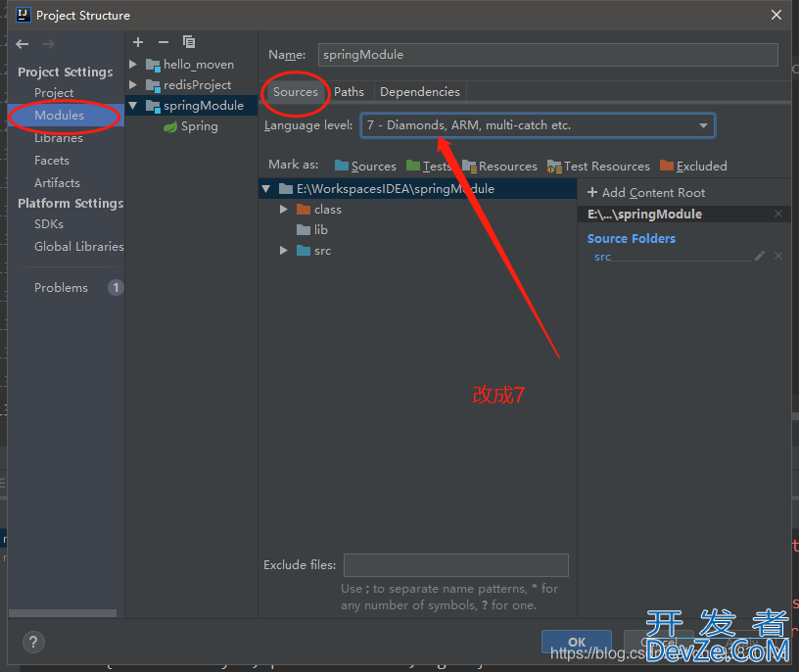Edit the module Name field
Image resolution: width=799 pixels, height=672 pixels.
pyautogui.click(x=547, y=55)
